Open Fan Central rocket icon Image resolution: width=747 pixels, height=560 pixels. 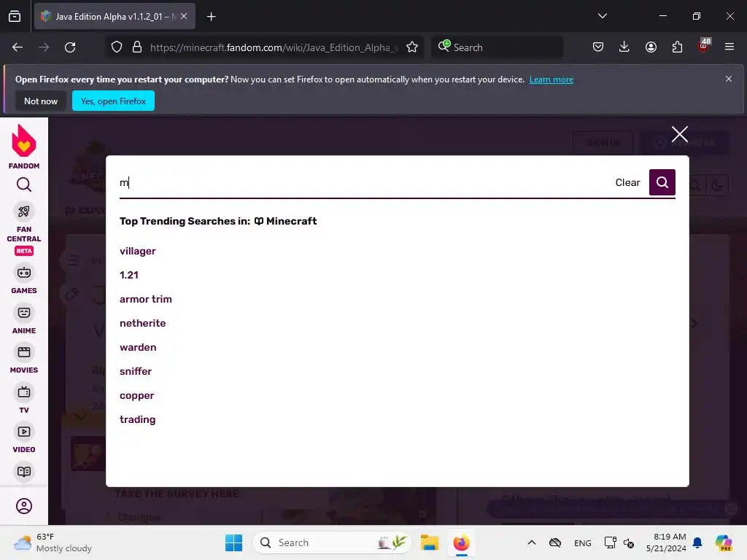click(x=24, y=211)
